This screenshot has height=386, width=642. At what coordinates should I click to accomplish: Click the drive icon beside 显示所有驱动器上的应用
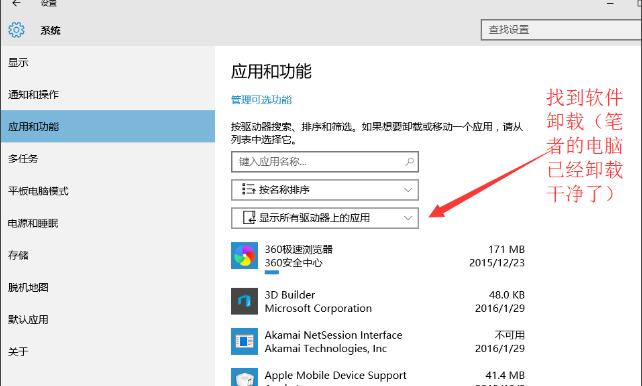(249, 217)
